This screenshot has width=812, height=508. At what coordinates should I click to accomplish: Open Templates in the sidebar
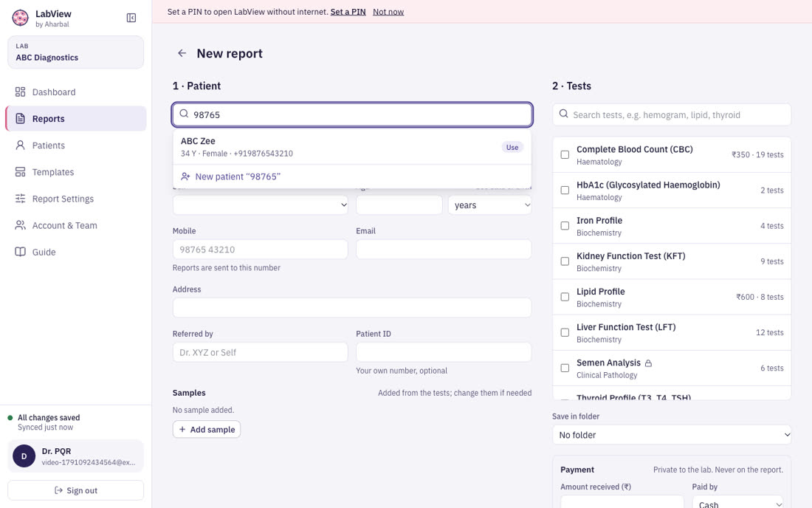75,172
